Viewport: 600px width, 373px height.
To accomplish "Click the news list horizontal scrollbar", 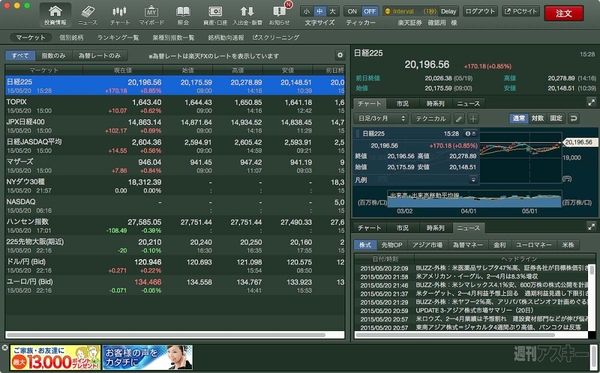I will pos(455,335).
